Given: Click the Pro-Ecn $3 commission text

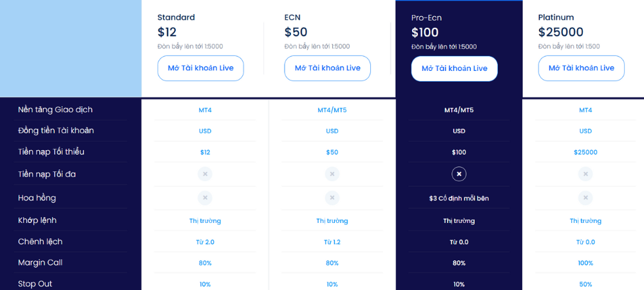Looking at the screenshot, I should coord(459,198).
